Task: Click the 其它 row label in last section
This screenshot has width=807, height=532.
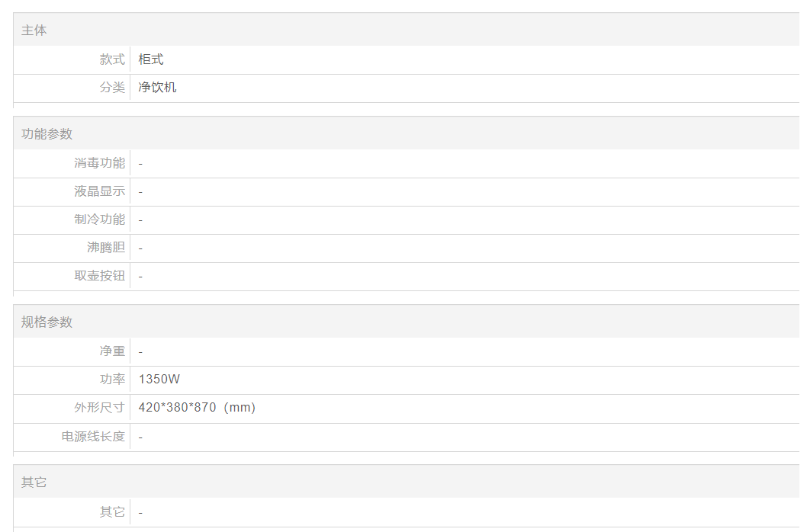Action: click(112, 512)
